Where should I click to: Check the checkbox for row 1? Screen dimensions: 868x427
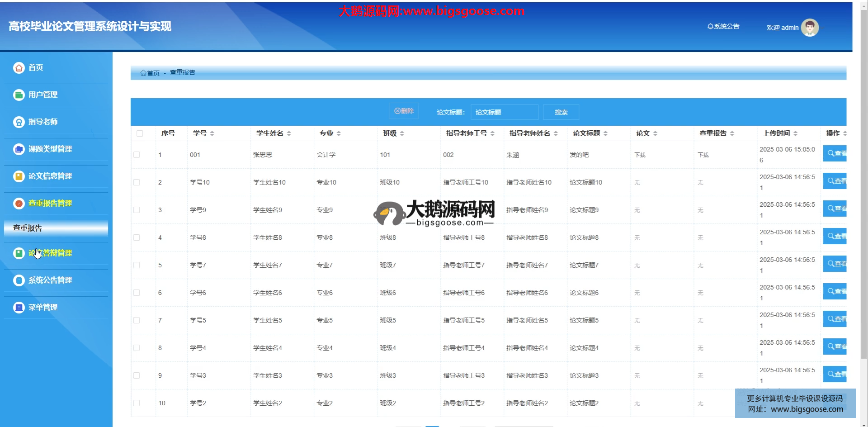(x=137, y=155)
